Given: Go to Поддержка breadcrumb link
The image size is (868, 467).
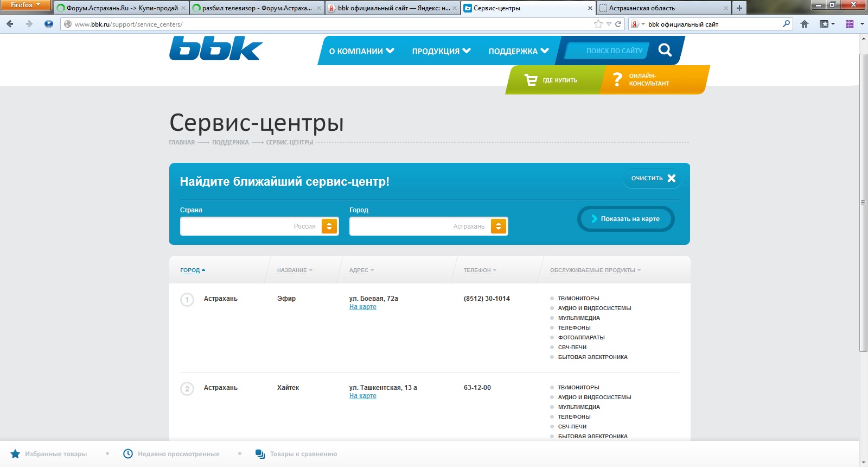Looking at the screenshot, I should click(x=231, y=142).
